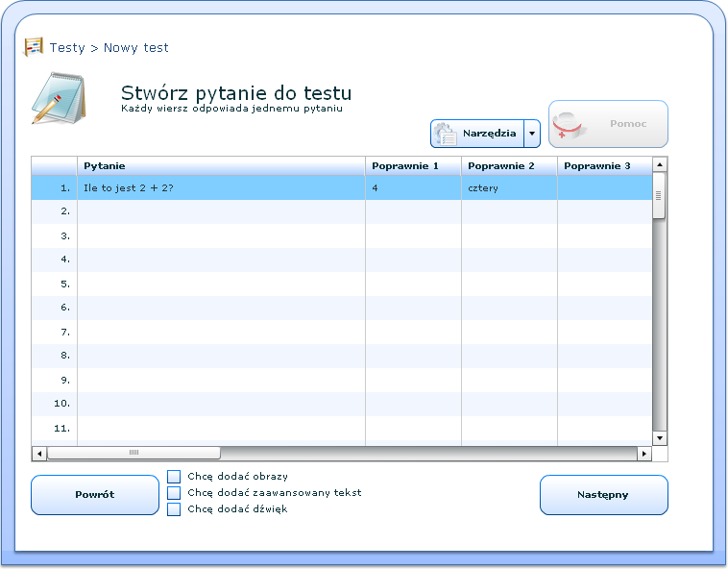The height and width of the screenshot is (569, 728).
Task: Click the abacus icon beside Testy breadcrumb
Action: pos(34,47)
